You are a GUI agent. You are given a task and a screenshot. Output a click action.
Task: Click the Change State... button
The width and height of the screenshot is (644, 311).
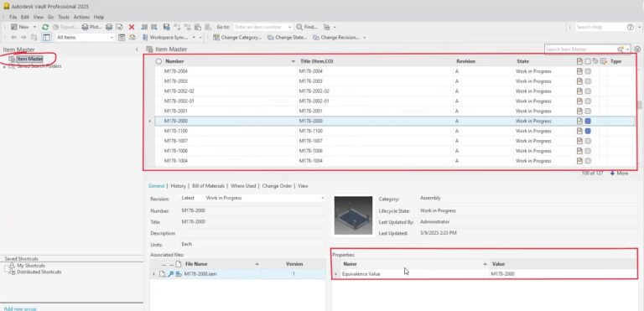click(287, 38)
